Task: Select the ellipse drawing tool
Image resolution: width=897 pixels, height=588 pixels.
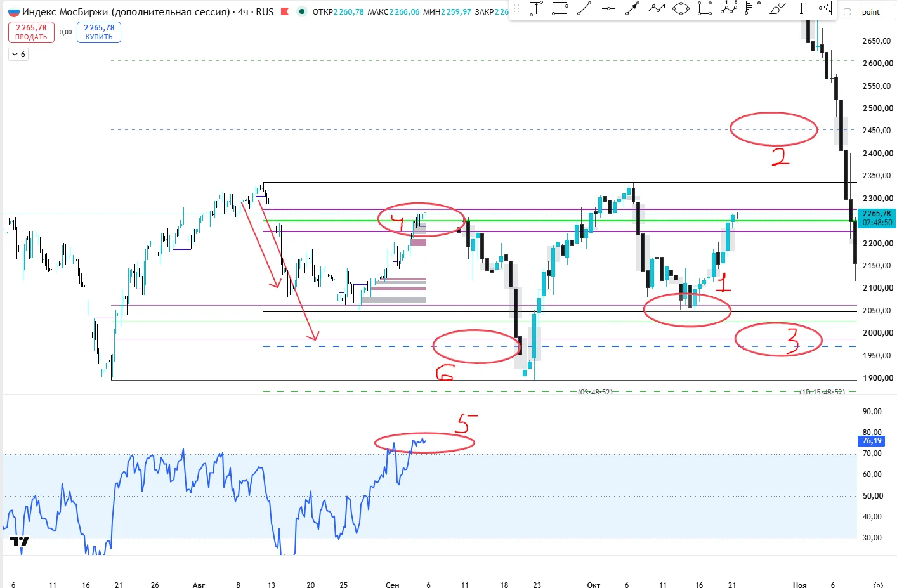Action: [x=681, y=9]
